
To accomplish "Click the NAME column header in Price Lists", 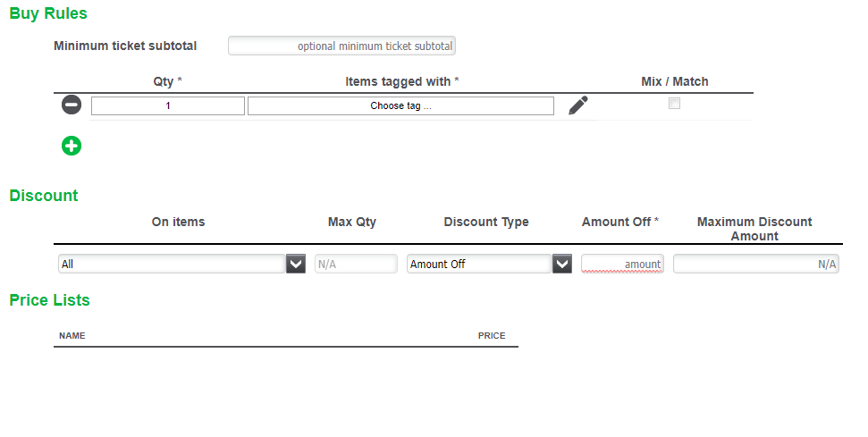I will [x=72, y=336].
